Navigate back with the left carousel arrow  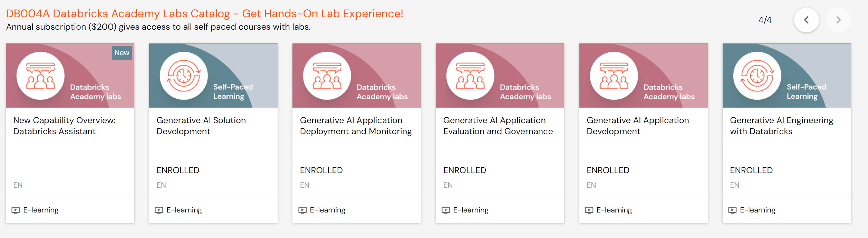coord(807,20)
